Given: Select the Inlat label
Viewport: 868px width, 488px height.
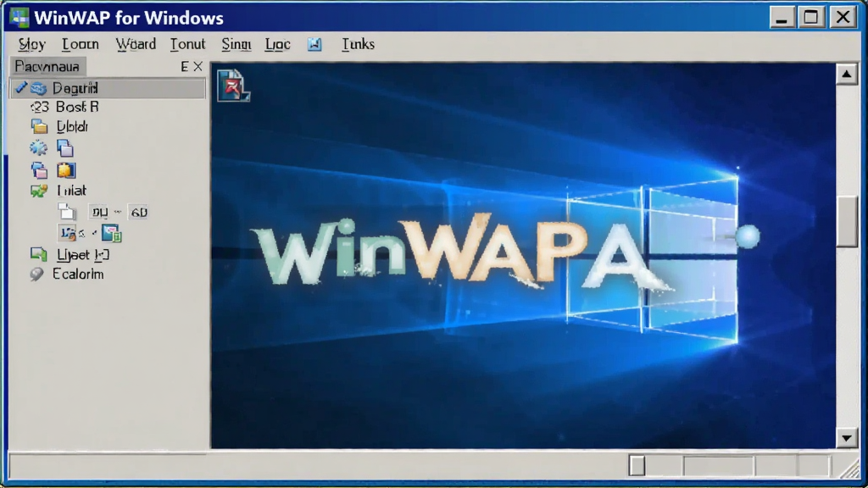Looking at the screenshot, I should click(71, 191).
